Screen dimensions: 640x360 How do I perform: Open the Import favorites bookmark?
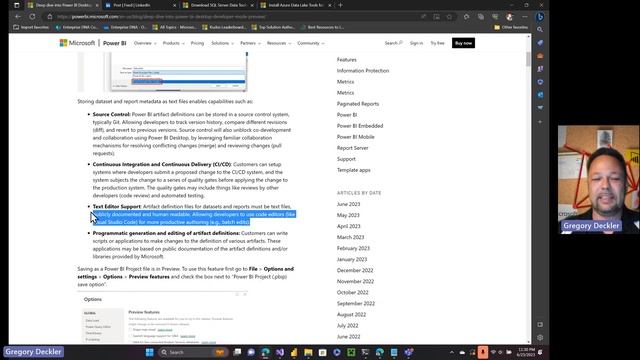(x=31, y=27)
